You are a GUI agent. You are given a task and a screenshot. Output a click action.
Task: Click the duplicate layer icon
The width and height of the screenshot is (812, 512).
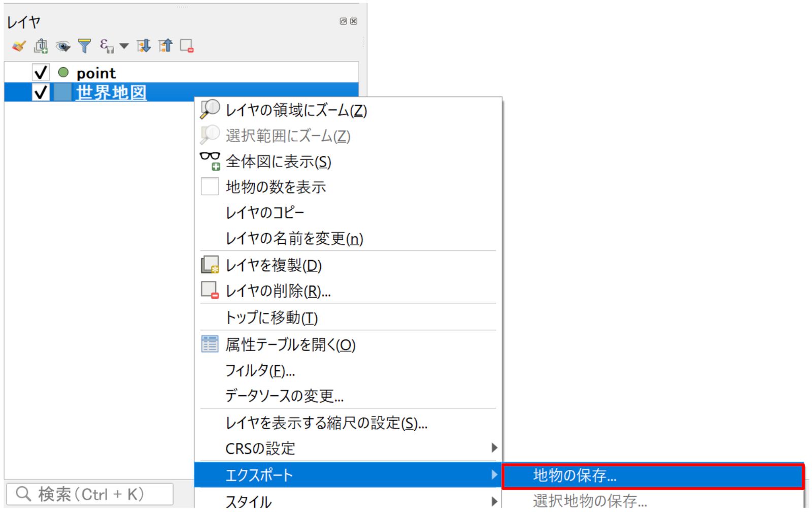pos(210,265)
